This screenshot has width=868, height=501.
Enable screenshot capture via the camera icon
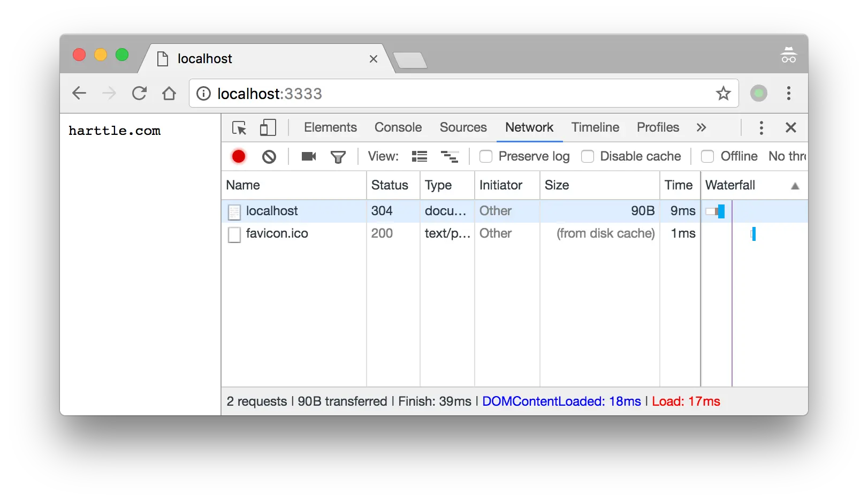pyautogui.click(x=308, y=156)
